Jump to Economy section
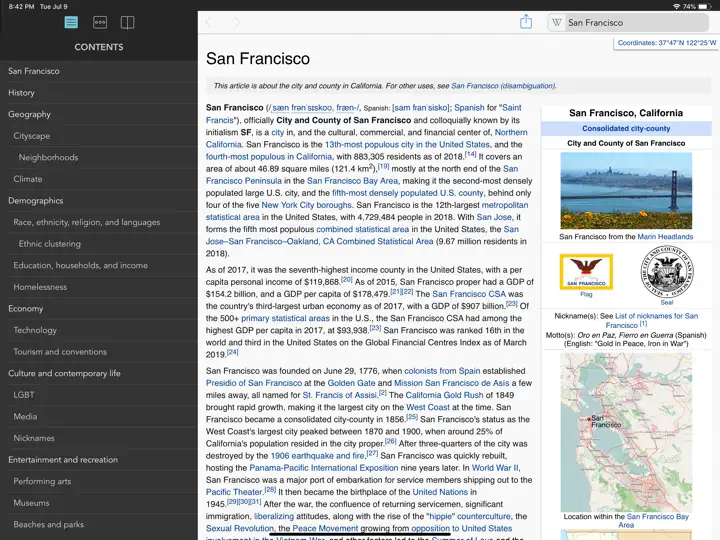Image resolution: width=720 pixels, height=540 pixels. (x=99, y=309)
